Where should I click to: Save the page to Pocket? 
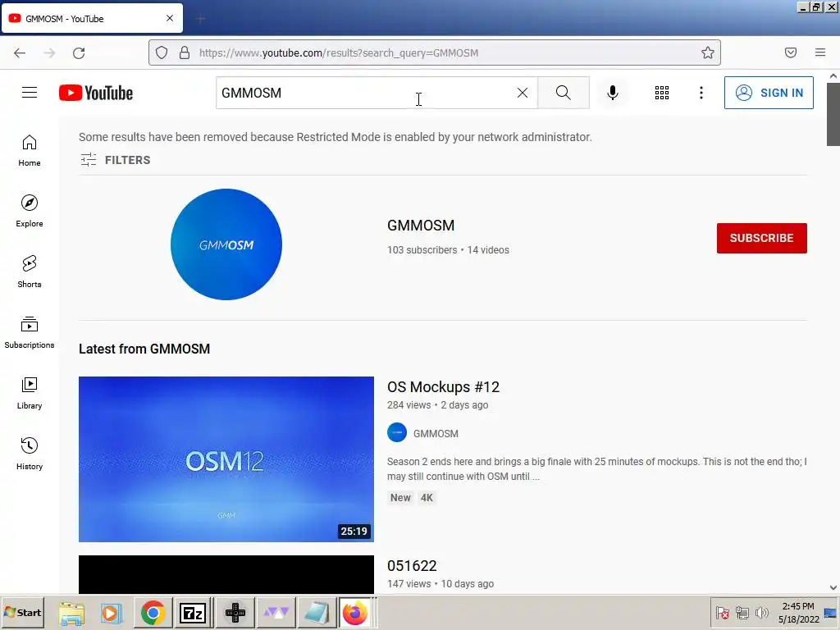[790, 52]
